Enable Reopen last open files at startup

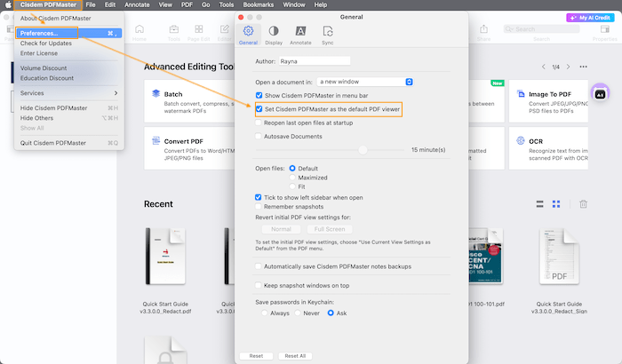[x=259, y=123]
